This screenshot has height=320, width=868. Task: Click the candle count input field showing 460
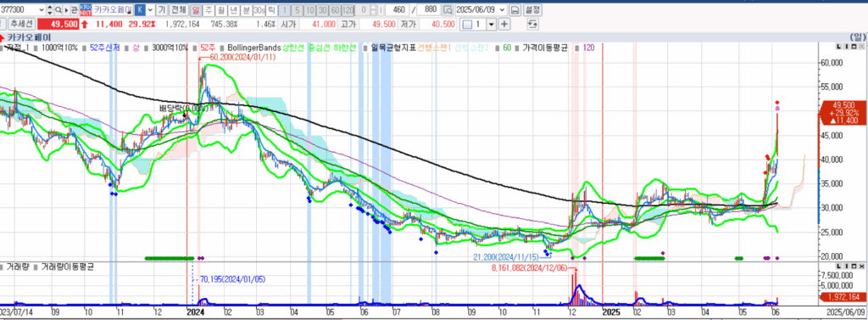(x=397, y=10)
